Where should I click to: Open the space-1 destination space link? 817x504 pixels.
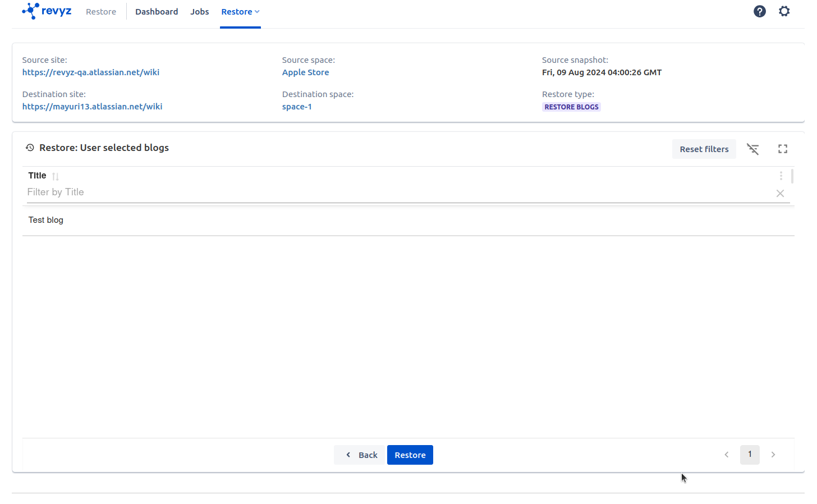click(x=297, y=107)
